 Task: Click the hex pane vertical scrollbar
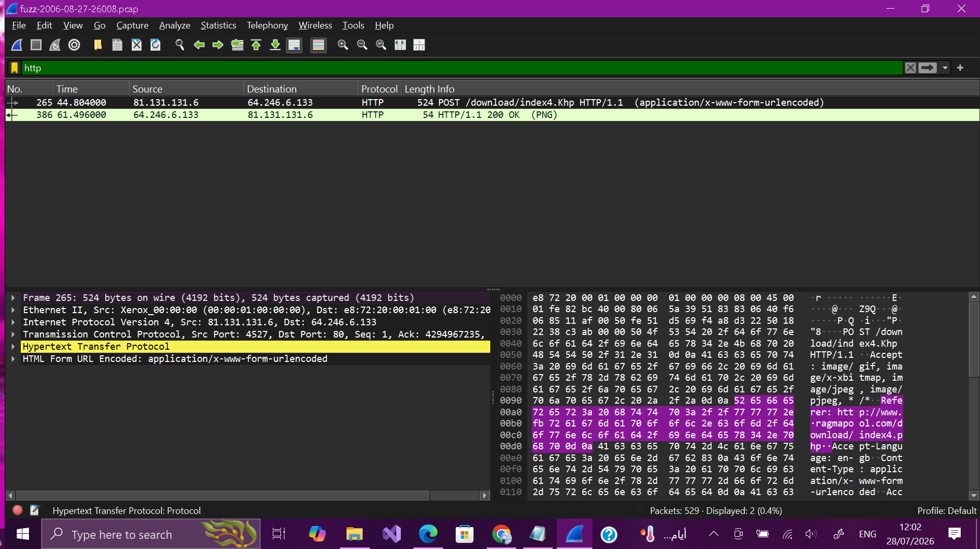(973, 340)
